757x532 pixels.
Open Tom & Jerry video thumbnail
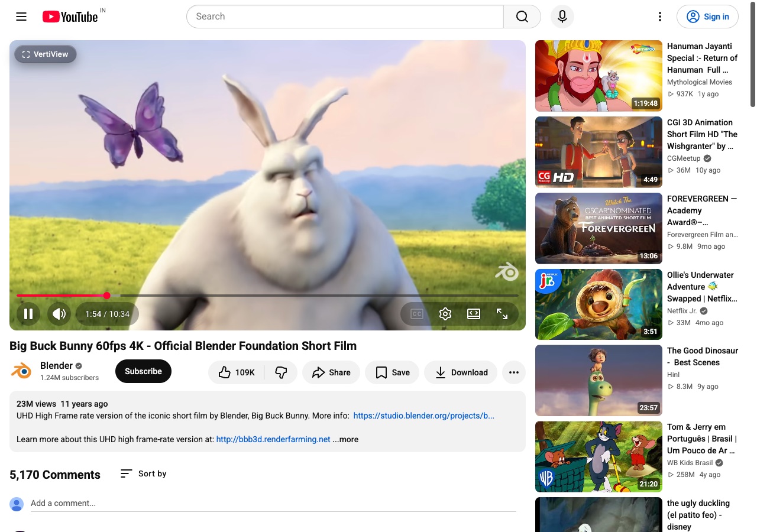(599, 456)
